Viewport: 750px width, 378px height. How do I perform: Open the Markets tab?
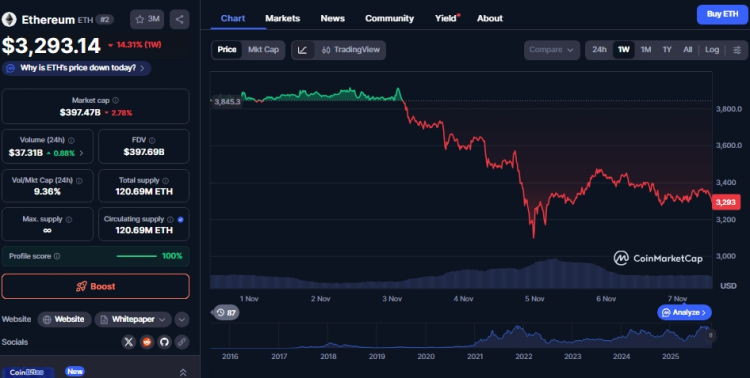pos(283,18)
